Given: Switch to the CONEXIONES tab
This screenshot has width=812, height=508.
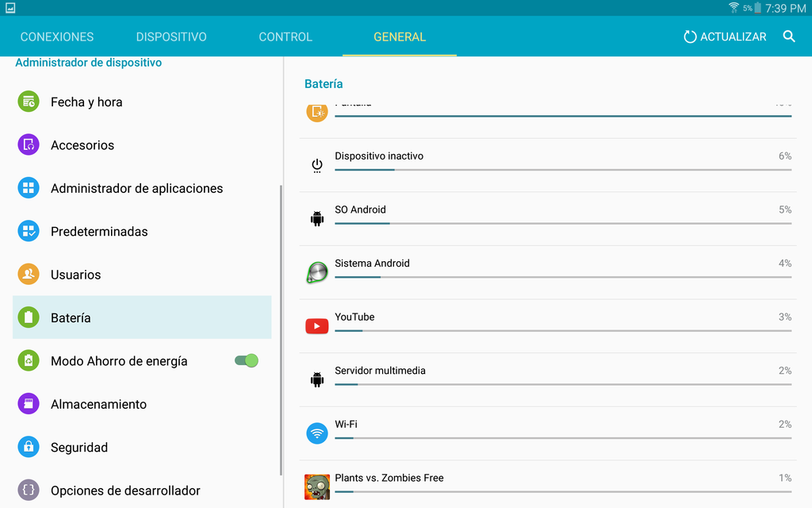Looking at the screenshot, I should click(57, 37).
